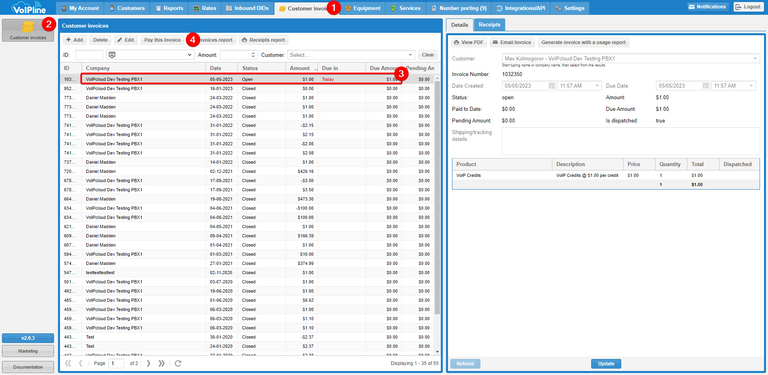Switch to the Receipts tab
Viewport: 768px width, 375px height.
pos(489,24)
